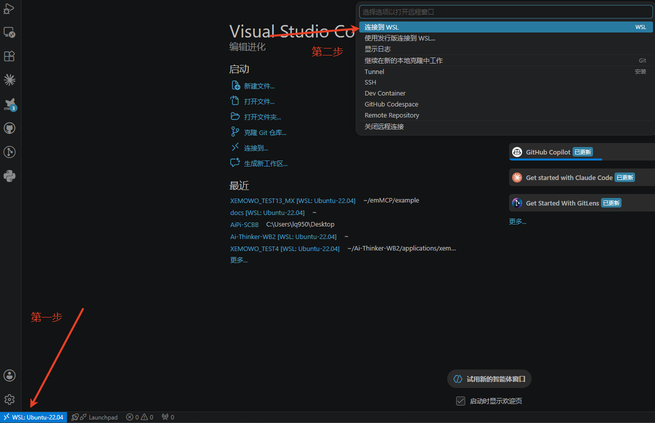
Task: Open Extensions view in activity bar
Action: point(9,56)
